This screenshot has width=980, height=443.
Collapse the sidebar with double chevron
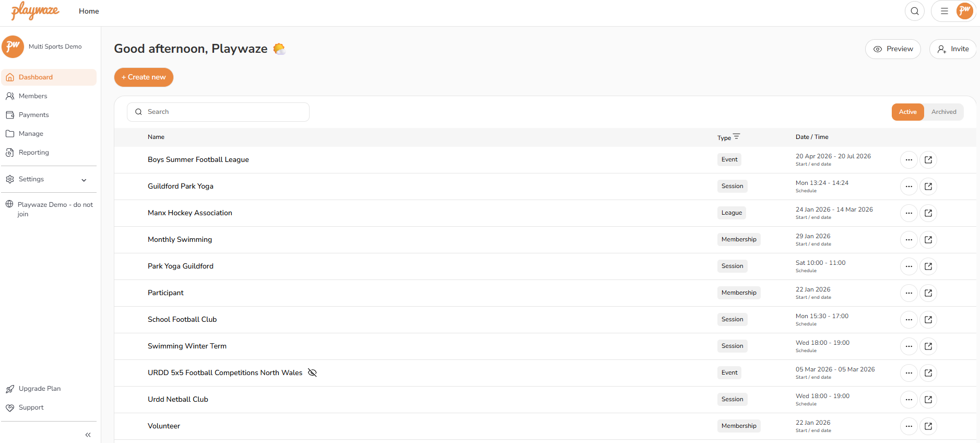(88, 435)
